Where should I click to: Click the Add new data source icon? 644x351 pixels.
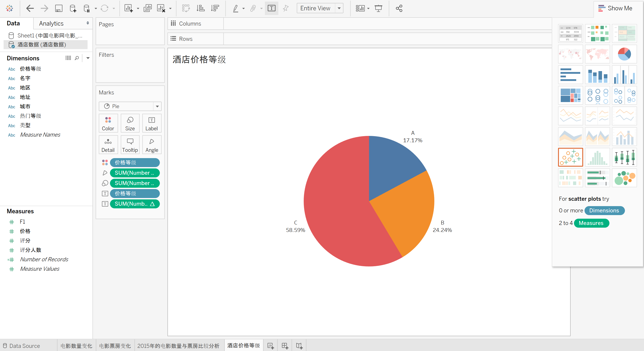73,9
